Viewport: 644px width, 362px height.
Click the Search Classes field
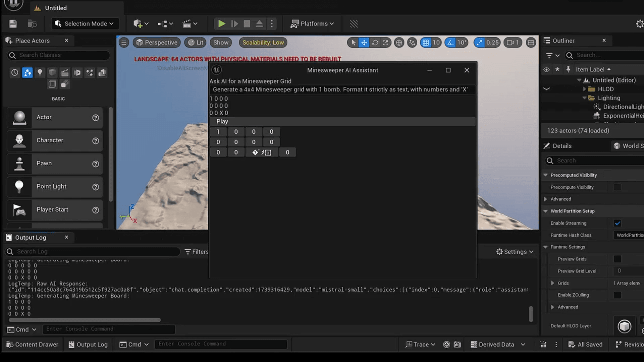(x=59, y=55)
